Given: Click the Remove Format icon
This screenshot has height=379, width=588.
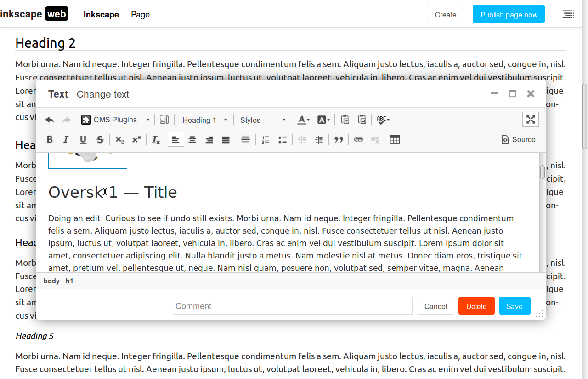Looking at the screenshot, I should coord(156,140).
